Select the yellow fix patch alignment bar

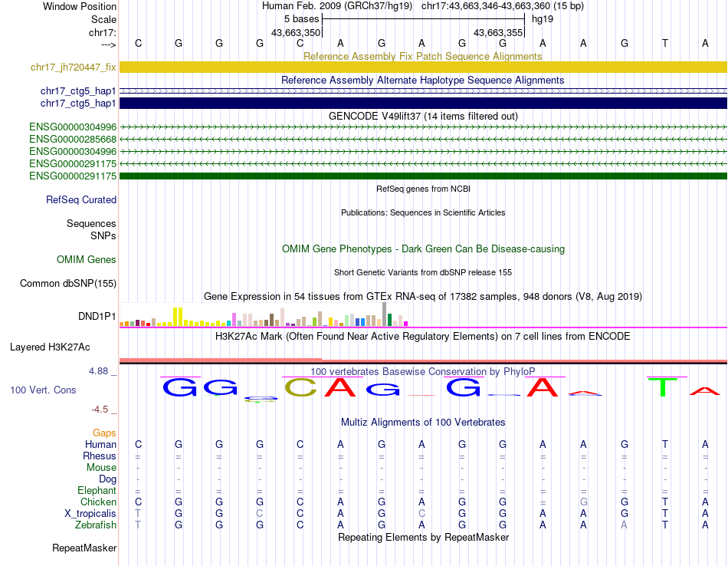(423, 67)
